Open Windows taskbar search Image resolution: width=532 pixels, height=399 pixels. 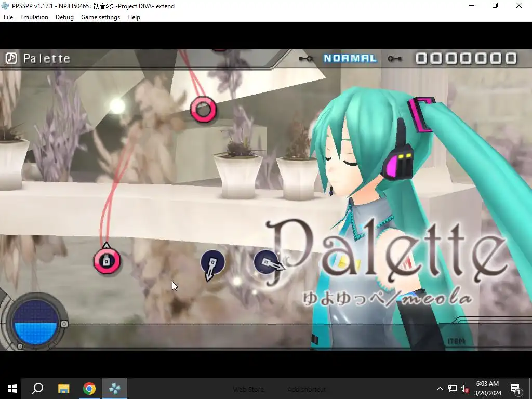click(37, 389)
